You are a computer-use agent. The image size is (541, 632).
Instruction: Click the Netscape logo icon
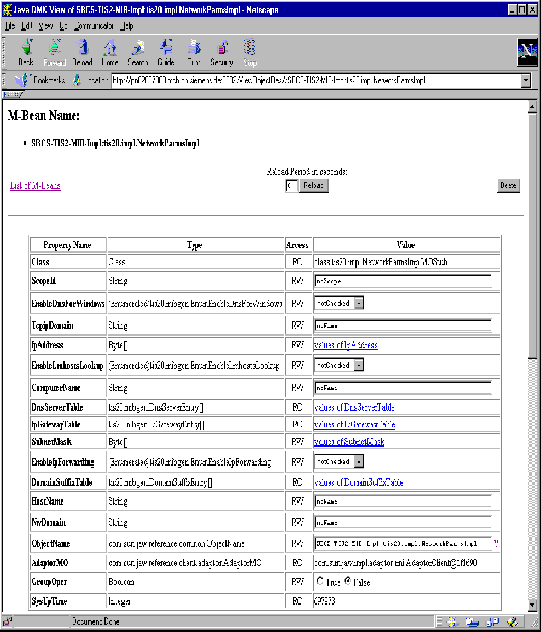[527, 52]
